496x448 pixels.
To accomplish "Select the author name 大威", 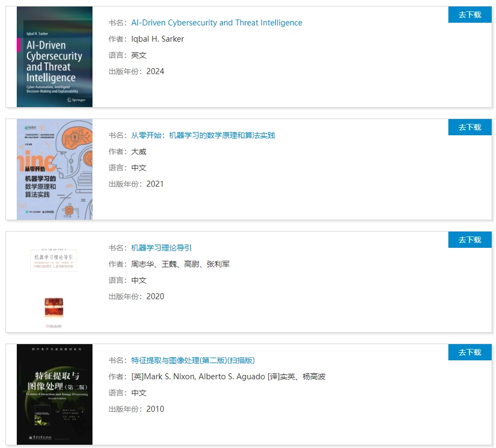I will 138,151.
